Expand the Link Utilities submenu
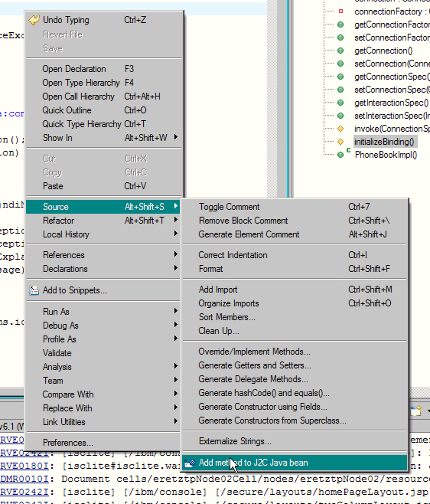The height and width of the screenshot is (504, 430). click(x=103, y=422)
